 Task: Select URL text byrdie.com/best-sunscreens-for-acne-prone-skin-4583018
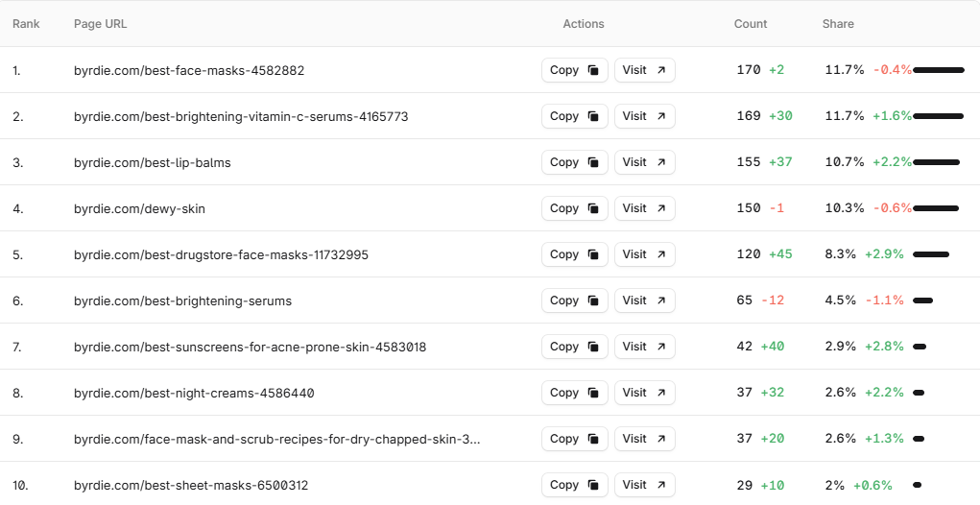click(250, 347)
